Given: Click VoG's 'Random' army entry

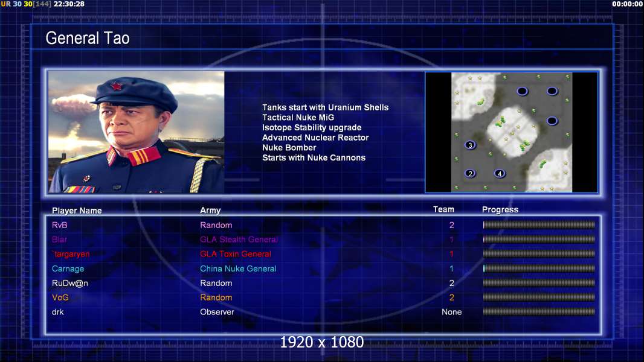Looking at the screenshot, I should (x=216, y=297).
